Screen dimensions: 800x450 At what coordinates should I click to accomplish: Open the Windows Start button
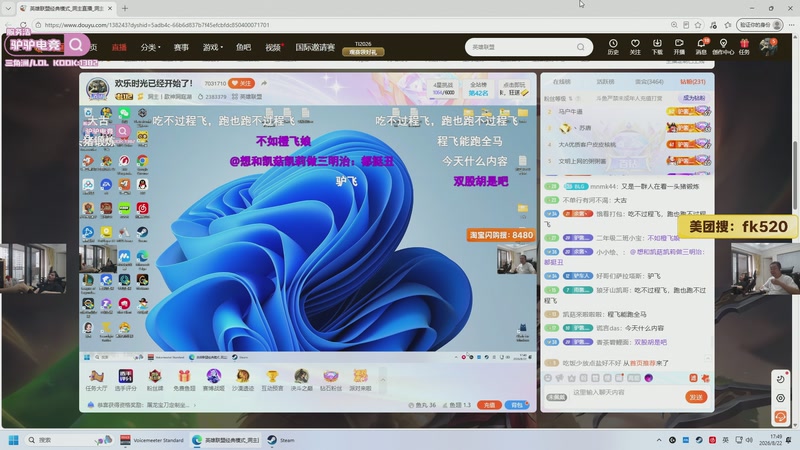(x=14, y=440)
